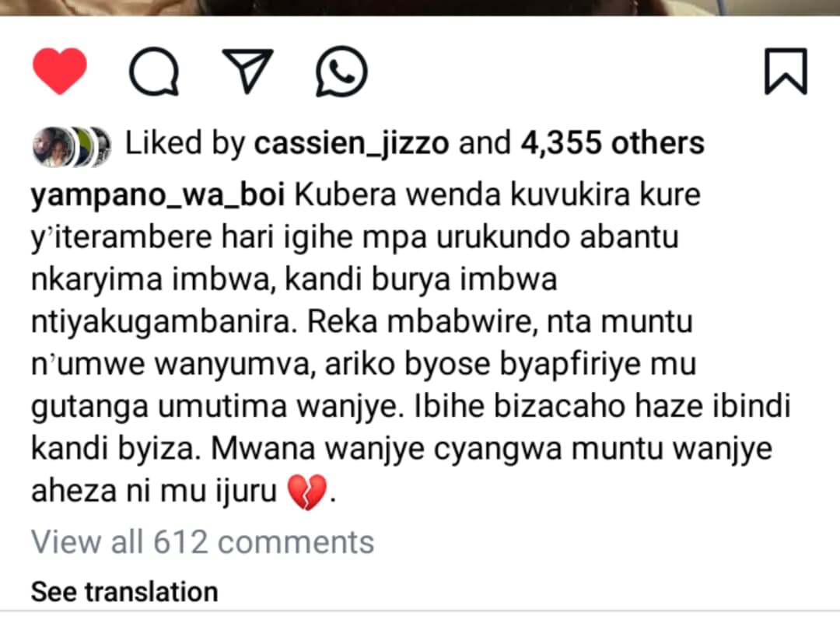Unlike the post with the red heart

[59, 71]
